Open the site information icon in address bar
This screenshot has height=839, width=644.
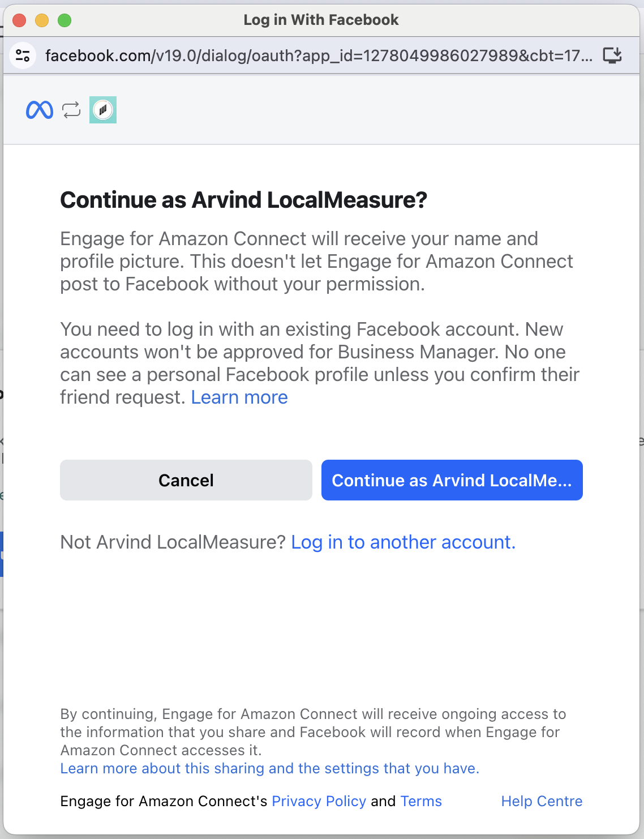click(23, 55)
